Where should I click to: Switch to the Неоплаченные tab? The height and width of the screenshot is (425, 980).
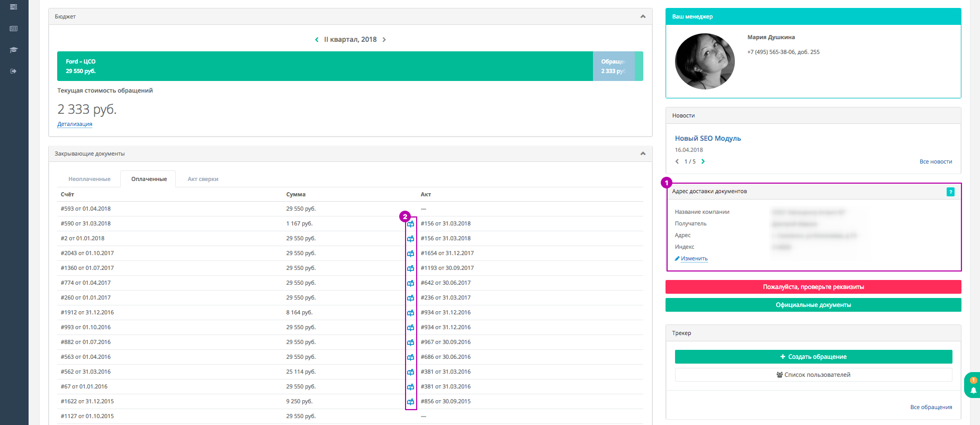tap(89, 179)
